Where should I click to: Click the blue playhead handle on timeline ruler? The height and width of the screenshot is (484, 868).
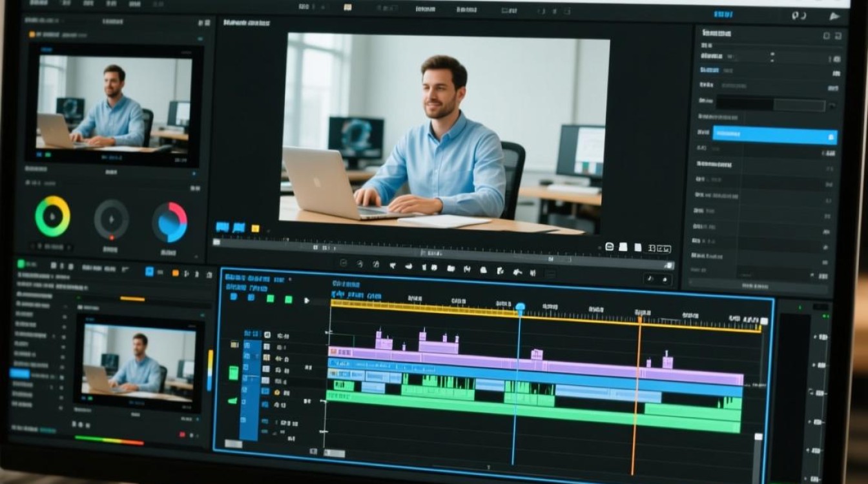click(520, 307)
